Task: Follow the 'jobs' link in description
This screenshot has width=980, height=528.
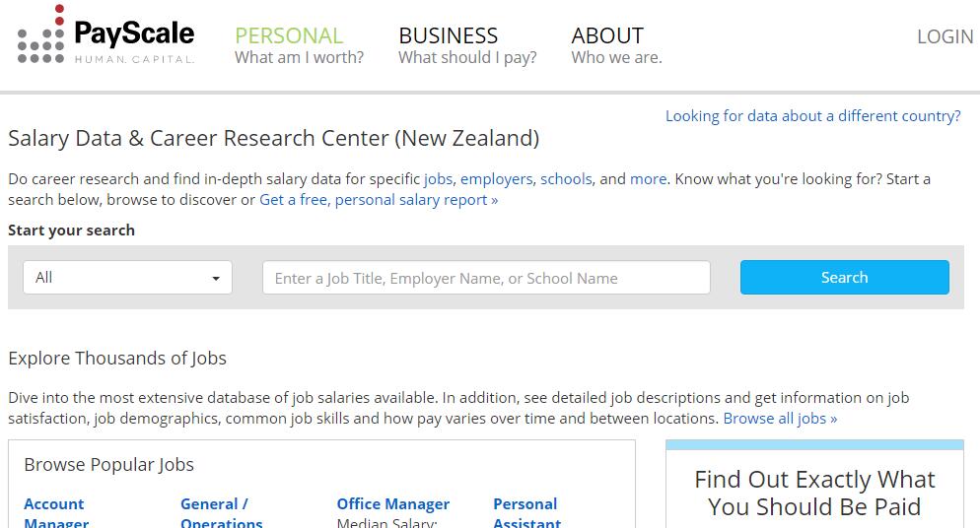Action: pos(438,179)
